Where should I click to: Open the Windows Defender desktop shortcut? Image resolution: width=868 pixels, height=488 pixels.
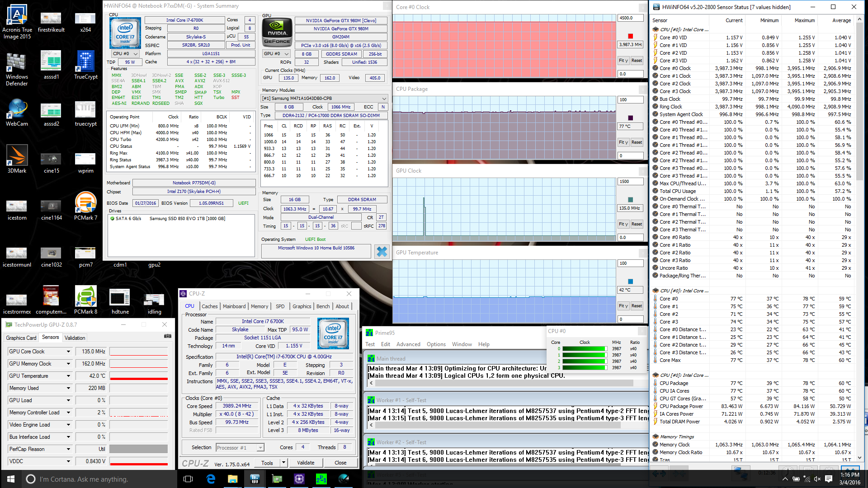(17, 69)
